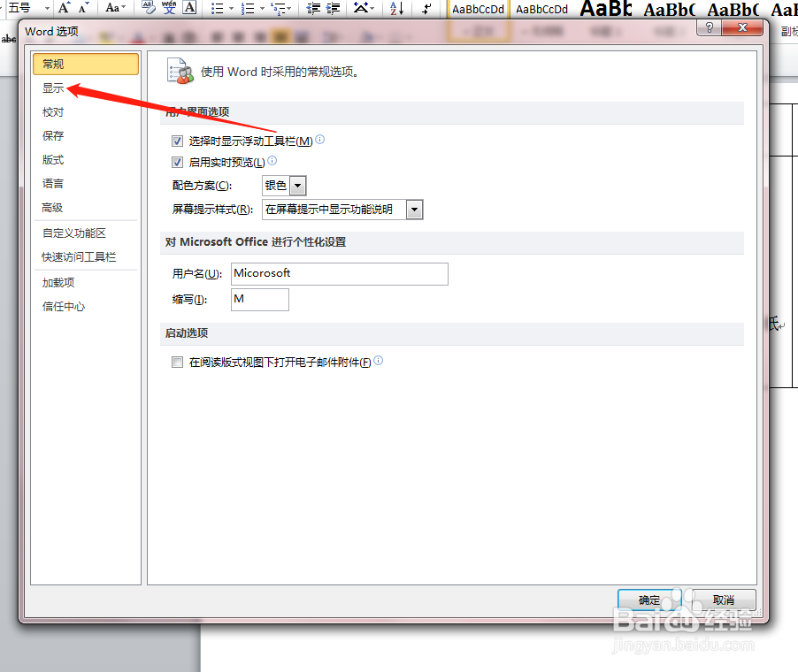This screenshot has width=798, height=672.
Task: Click the 取消 button
Action: click(723, 600)
